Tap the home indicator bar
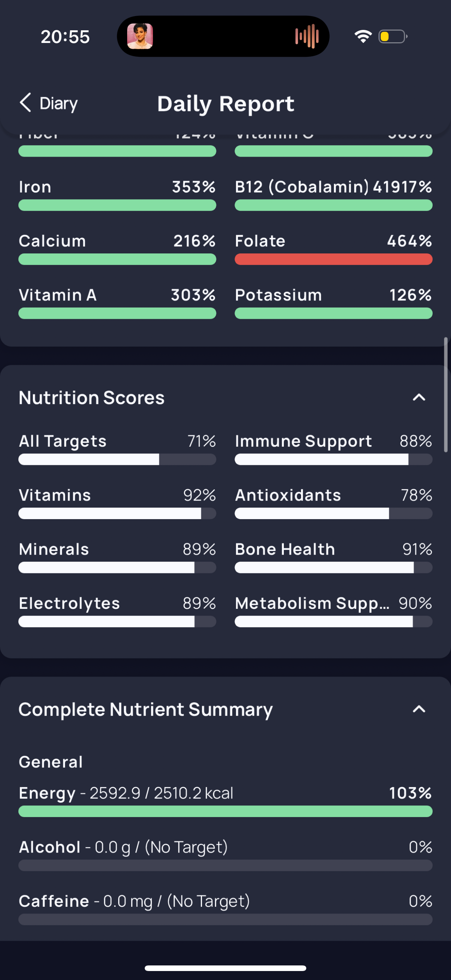 (225, 968)
